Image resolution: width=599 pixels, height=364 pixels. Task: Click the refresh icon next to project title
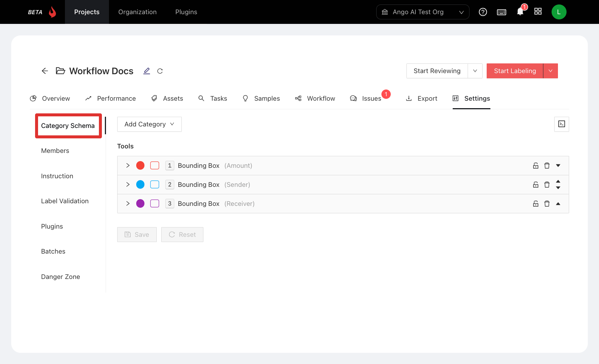click(x=160, y=71)
